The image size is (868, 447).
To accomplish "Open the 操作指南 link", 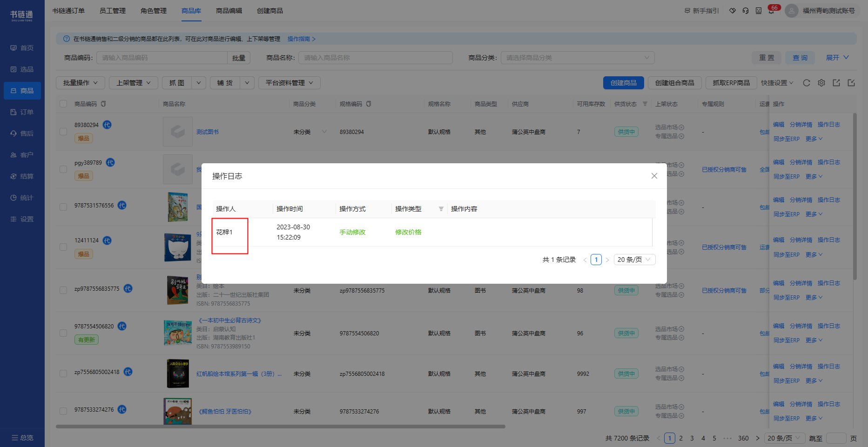I will [301, 39].
